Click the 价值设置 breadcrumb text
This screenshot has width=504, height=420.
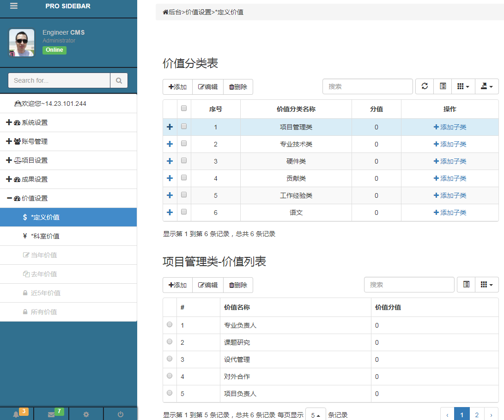198,12
